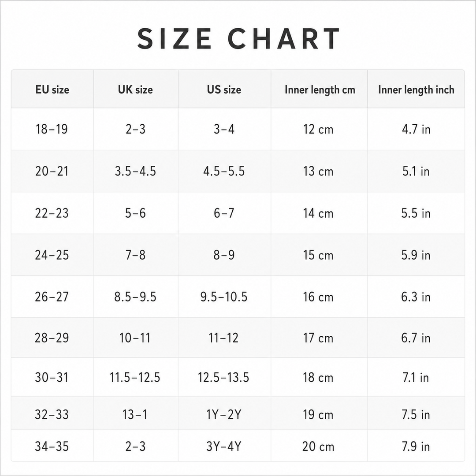The height and width of the screenshot is (476, 476).
Task: Select the US size 9.5–10.5 cell
Action: 224,297
